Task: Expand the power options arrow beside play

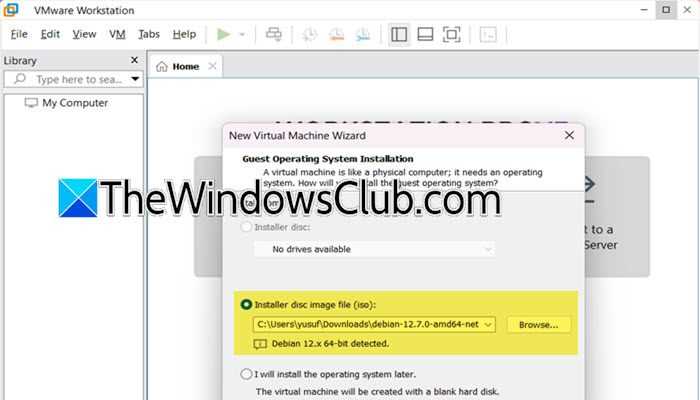Action: click(242, 34)
